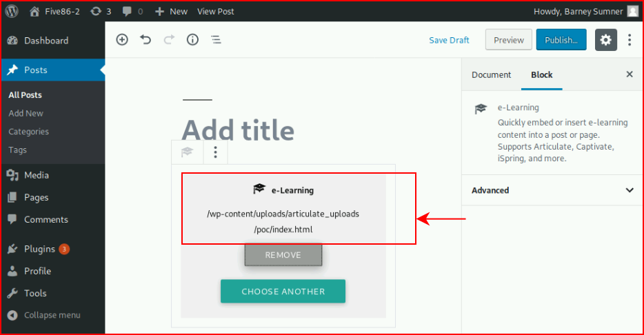Open the Tags submenu item
Screen dimensions: 644x335
pos(18,150)
